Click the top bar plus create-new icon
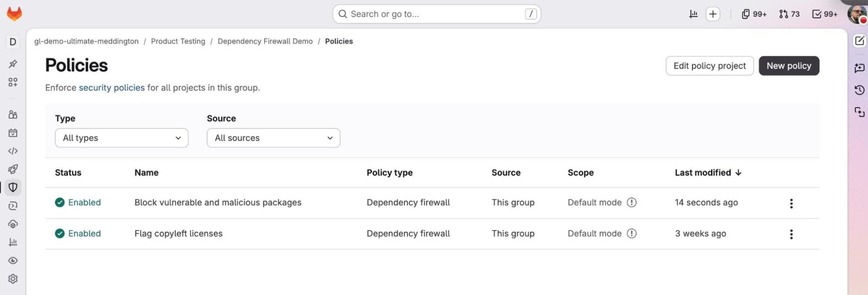The width and height of the screenshot is (868, 295). 713,14
